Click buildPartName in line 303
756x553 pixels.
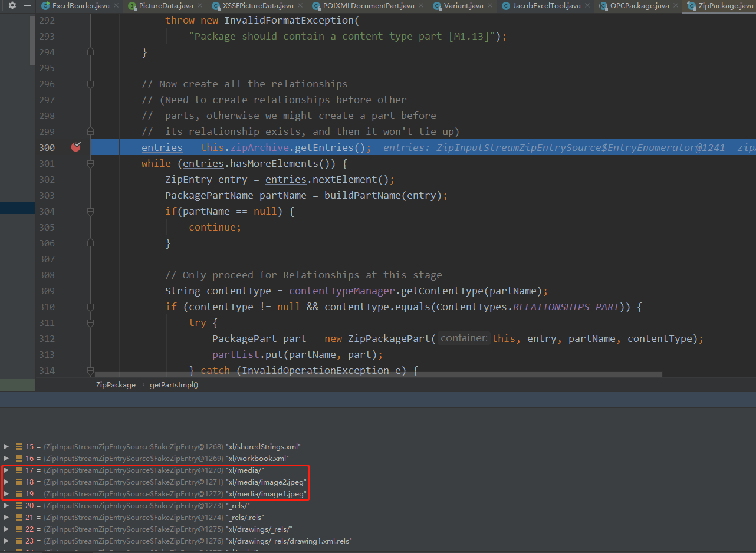click(362, 195)
